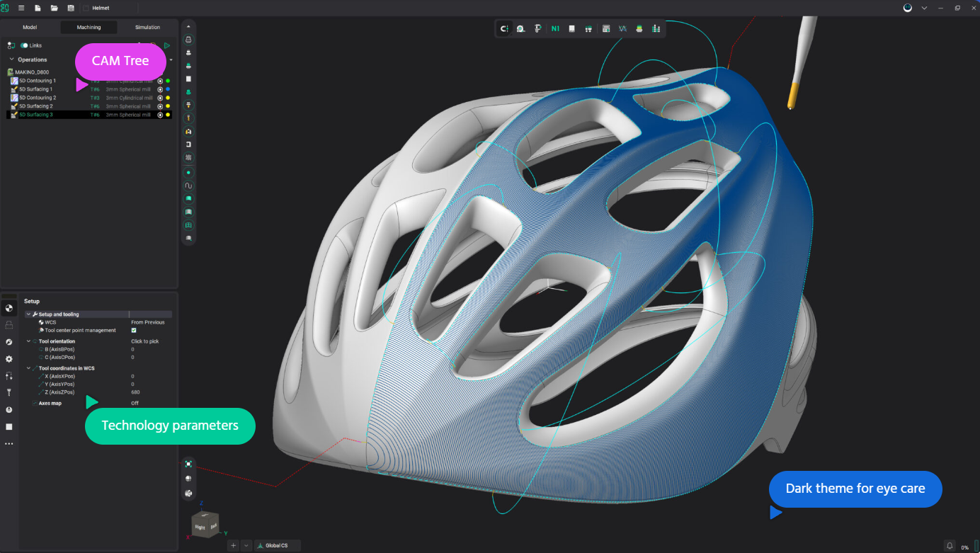Select the 5D Contouring 2 operation

(x=37, y=98)
